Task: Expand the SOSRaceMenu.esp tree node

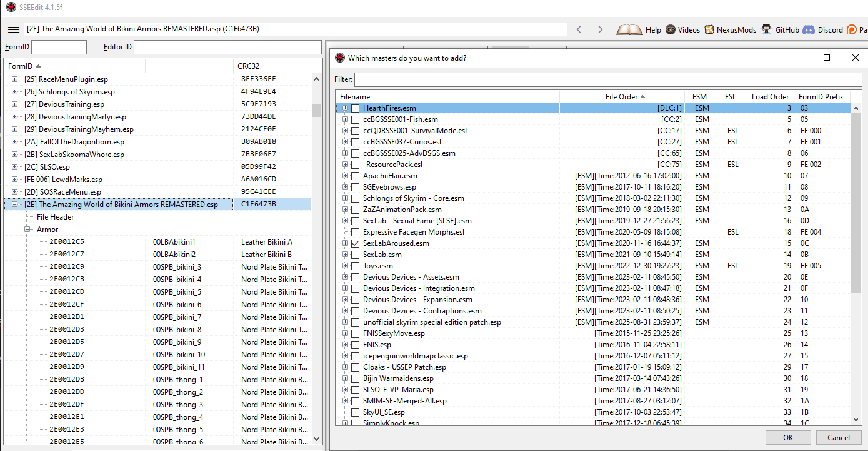Action: pyautogui.click(x=15, y=192)
